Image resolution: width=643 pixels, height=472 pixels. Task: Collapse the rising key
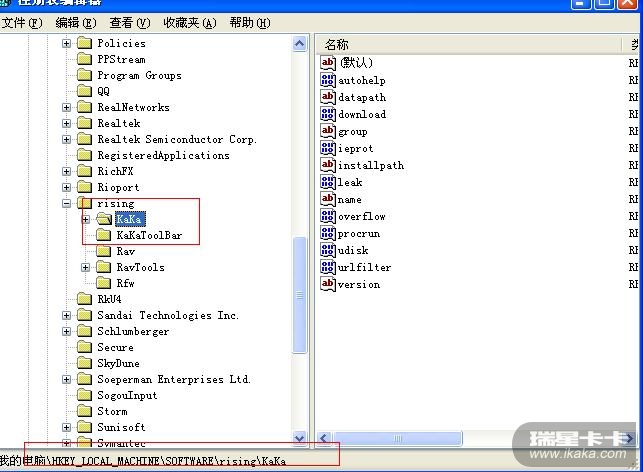click(x=66, y=203)
